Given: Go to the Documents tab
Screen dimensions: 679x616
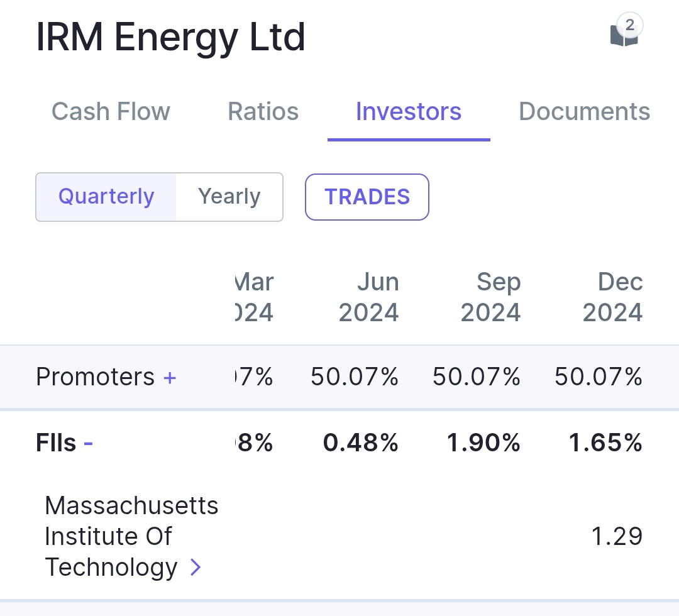Looking at the screenshot, I should (584, 112).
